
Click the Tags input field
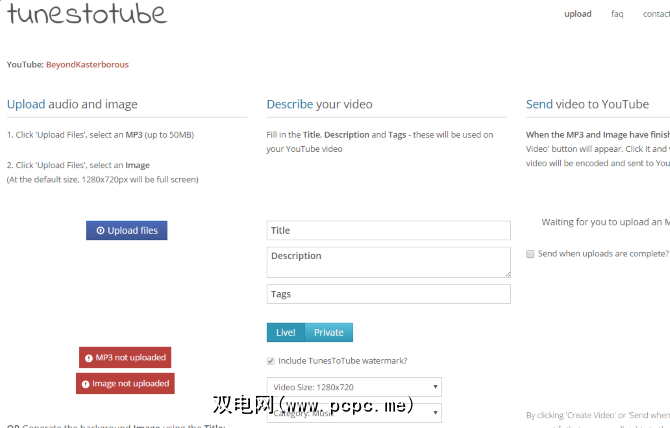[x=388, y=294]
